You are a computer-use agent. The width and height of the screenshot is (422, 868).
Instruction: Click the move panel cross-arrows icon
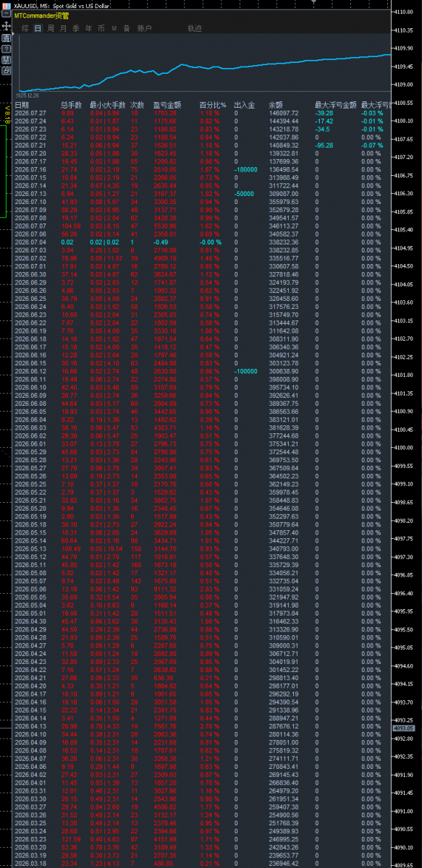[x=7, y=25]
